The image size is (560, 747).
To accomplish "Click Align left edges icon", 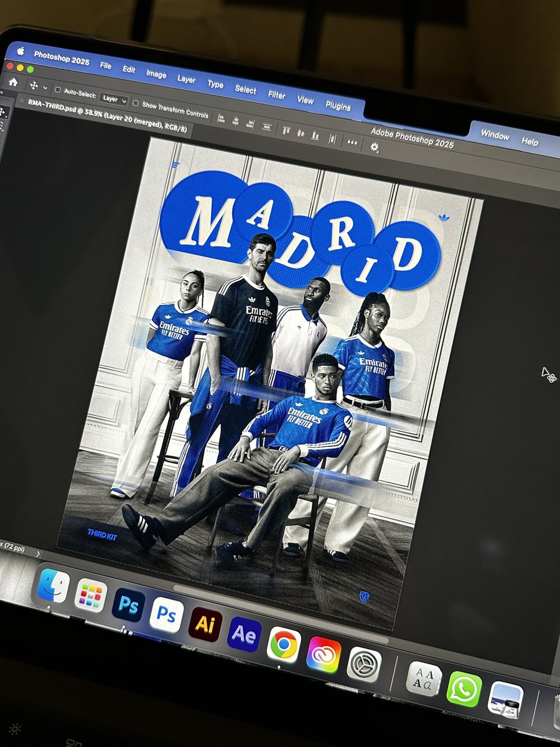I will pos(221,119).
